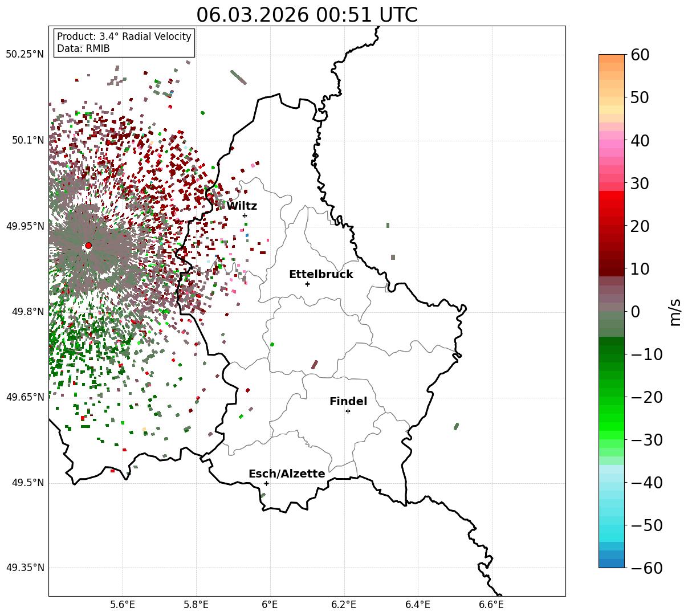
Task: Click the Ettelbruck station cross marker
Action: (x=307, y=284)
